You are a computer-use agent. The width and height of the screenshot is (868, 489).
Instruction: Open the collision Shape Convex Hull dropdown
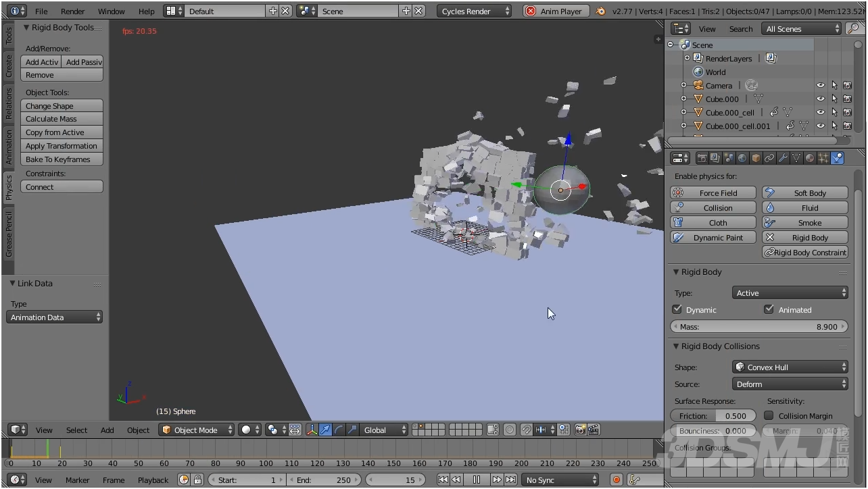pyautogui.click(x=790, y=367)
